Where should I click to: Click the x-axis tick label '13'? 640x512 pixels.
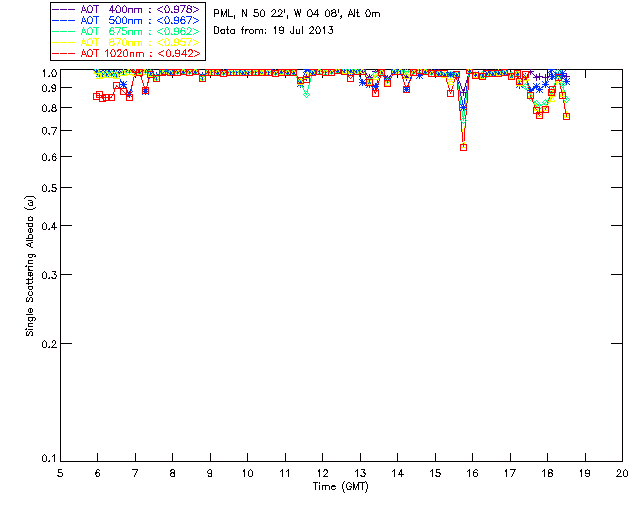point(360,473)
